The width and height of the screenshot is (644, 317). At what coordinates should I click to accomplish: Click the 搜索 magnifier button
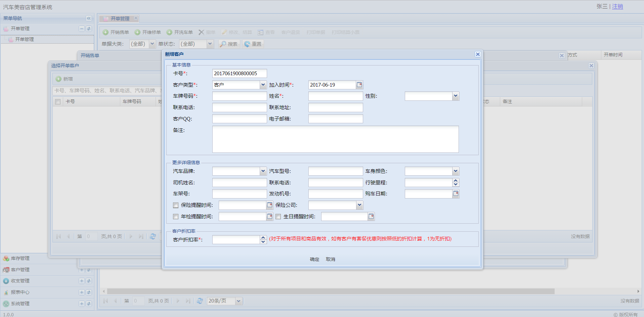pyautogui.click(x=229, y=44)
